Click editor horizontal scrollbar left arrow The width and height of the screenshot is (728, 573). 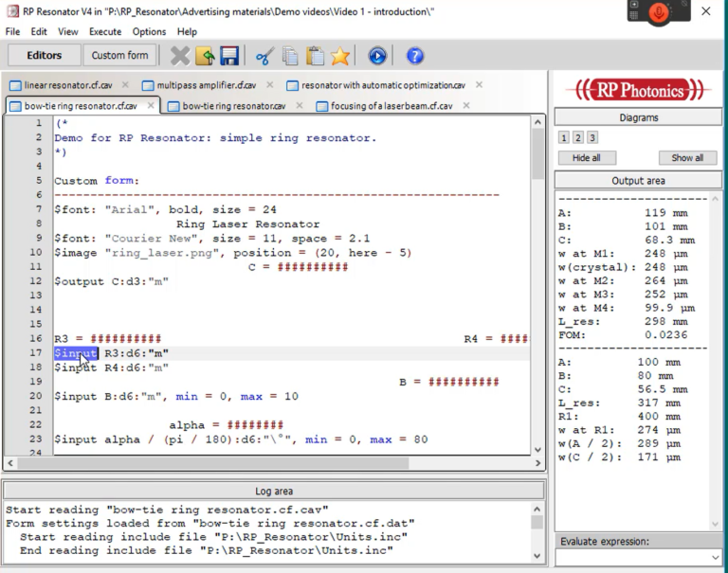(x=10, y=463)
